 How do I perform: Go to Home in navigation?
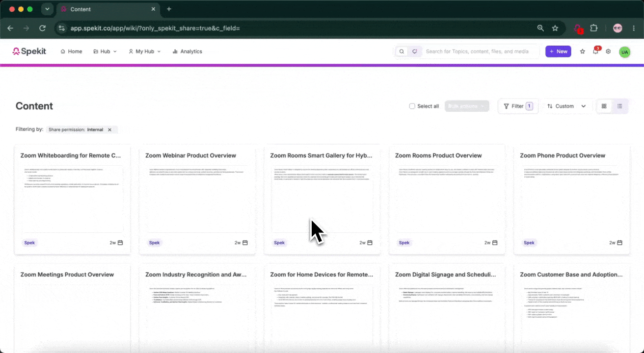(x=71, y=51)
